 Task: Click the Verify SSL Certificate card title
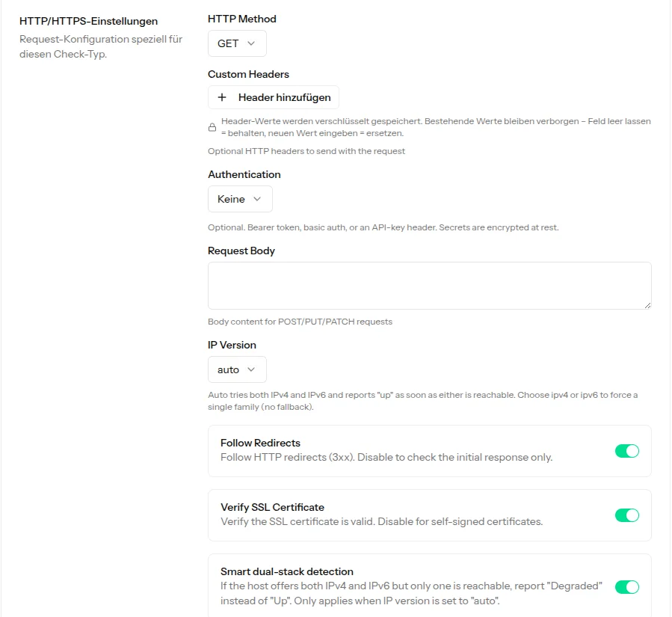(x=272, y=507)
